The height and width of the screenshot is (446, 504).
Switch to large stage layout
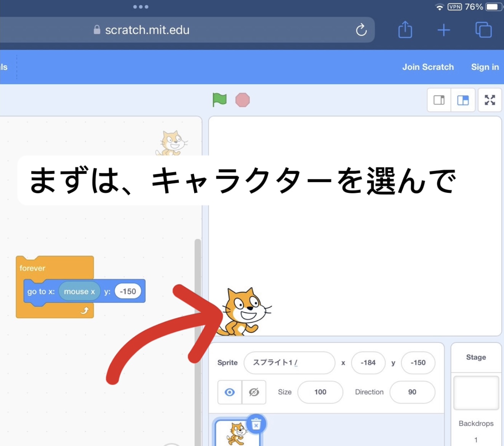(x=463, y=100)
